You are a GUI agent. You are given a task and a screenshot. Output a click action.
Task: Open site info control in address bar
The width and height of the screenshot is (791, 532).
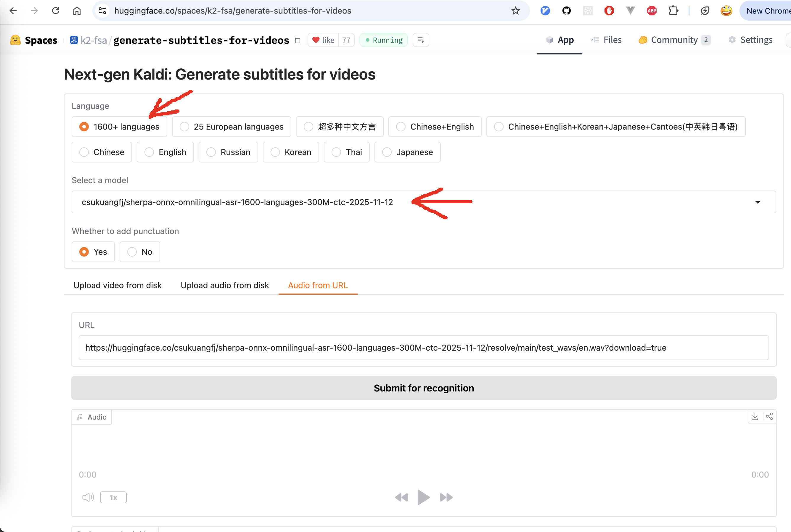[x=102, y=11]
